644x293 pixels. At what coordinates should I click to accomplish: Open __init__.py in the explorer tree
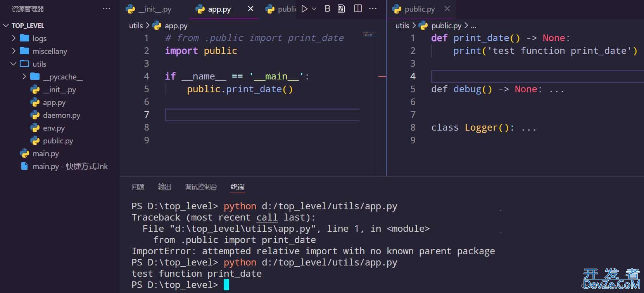pyautogui.click(x=59, y=90)
